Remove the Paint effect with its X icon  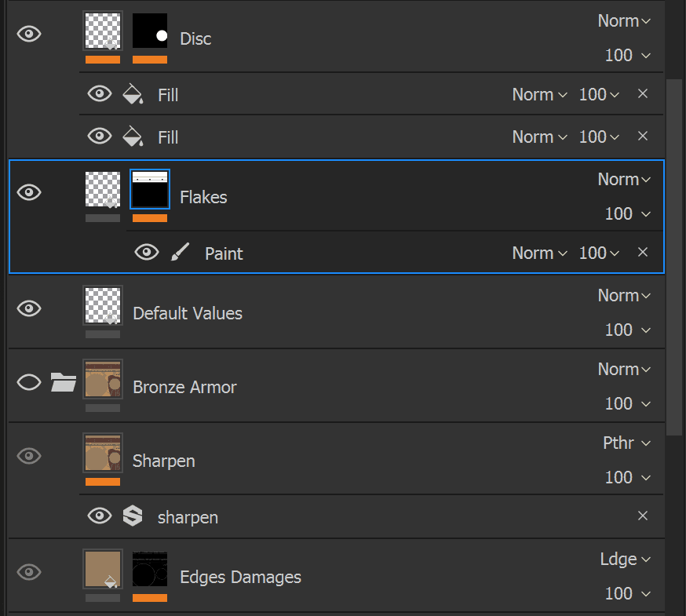click(643, 252)
